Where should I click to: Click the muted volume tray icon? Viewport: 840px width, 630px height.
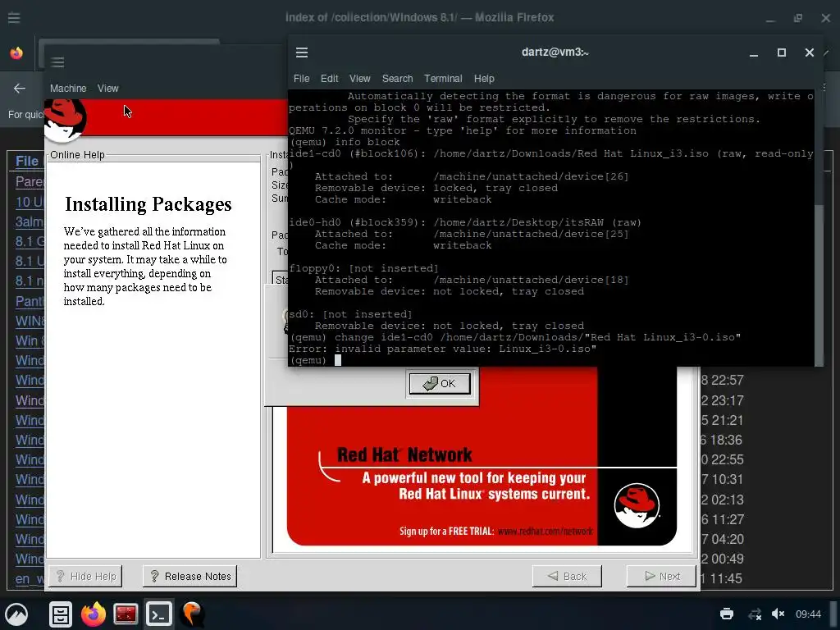[778, 614]
